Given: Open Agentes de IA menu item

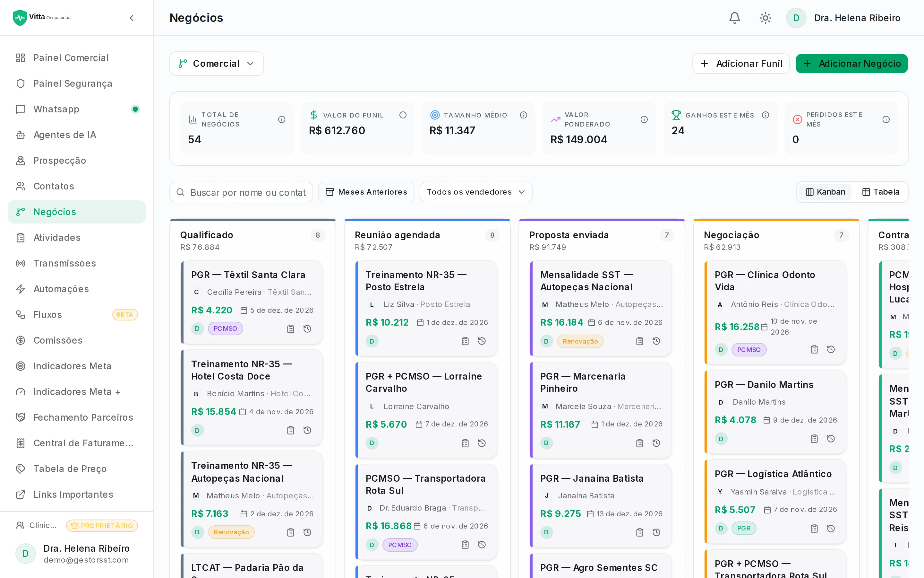Looking at the screenshot, I should click(x=77, y=135).
